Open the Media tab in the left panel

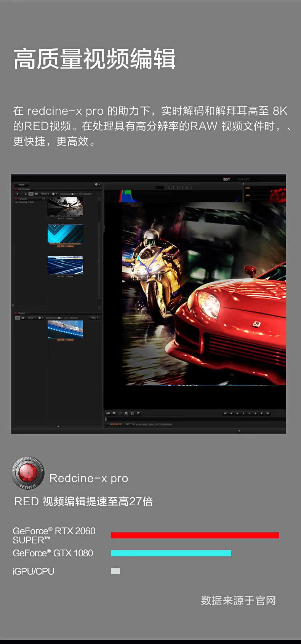point(22,184)
